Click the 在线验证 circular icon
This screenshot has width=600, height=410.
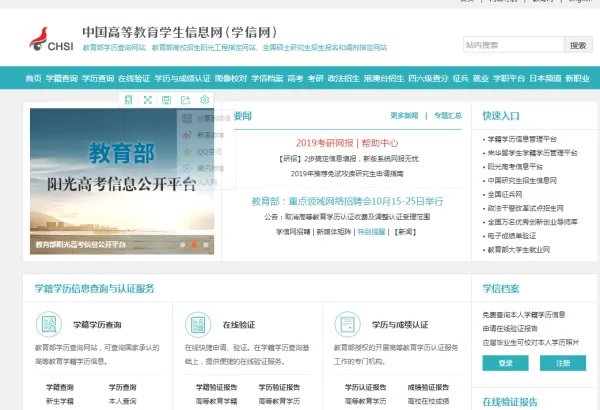point(198,325)
